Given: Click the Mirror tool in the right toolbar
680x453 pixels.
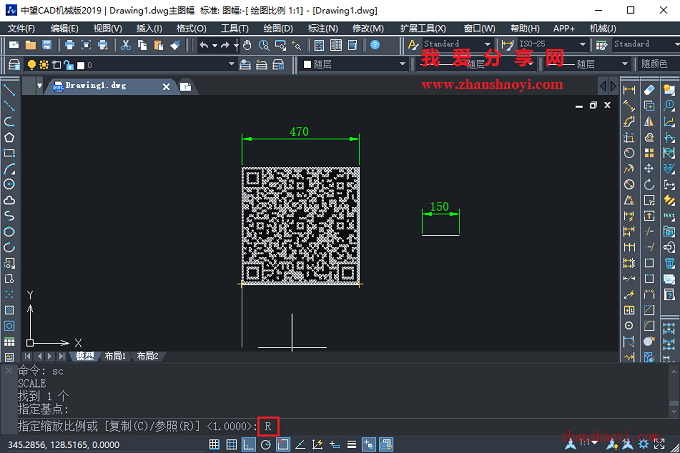Looking at the screenshot, I should (x=649, y=121).
